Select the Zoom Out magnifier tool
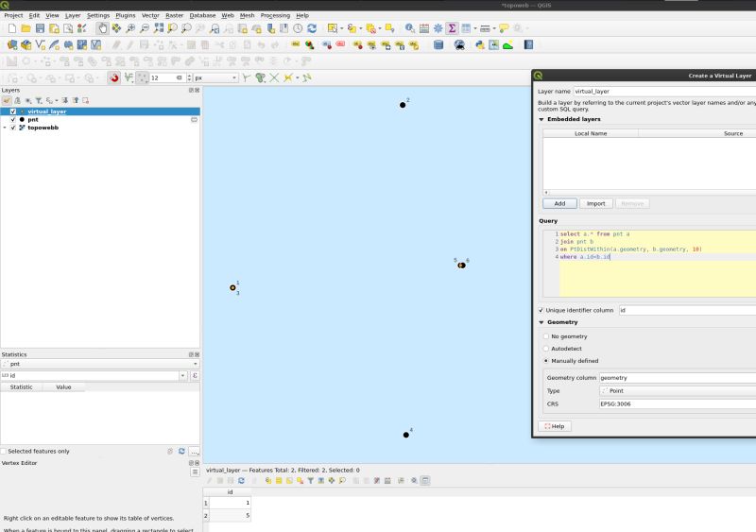 145,28
